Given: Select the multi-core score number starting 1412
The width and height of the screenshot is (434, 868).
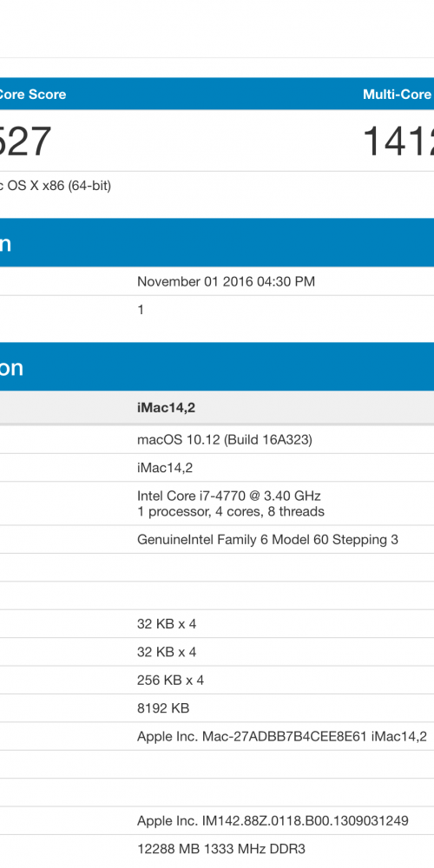Looking at the screenshot, I should 398,141.
